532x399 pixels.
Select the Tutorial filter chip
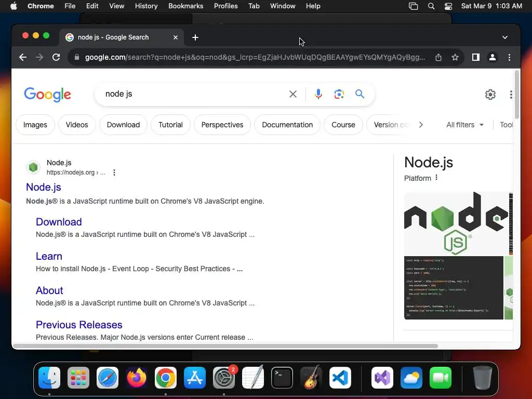pyautogui.click(x=170, y=125)
